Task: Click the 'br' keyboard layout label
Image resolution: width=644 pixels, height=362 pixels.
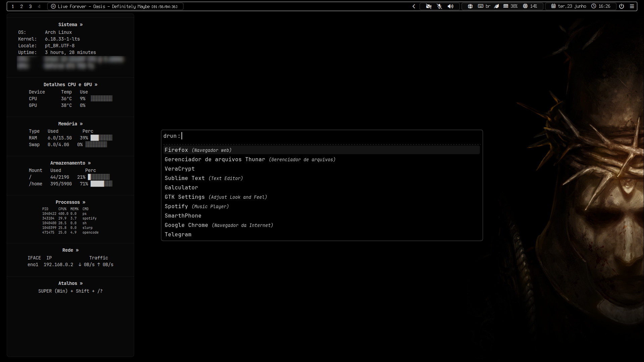Action: [x=488, y=6]
